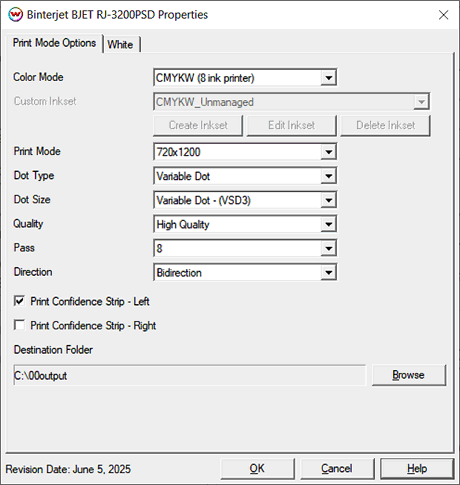Select the Print Mode Options tab
The width and height of the screenshot is (460, 485).
tap(54, 43)
